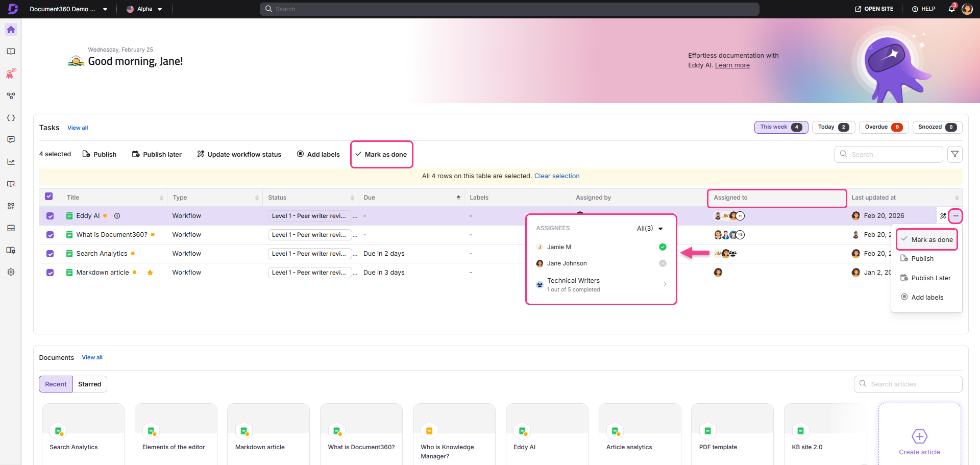Open the Alpha workspace dropdown

(160, 9)
